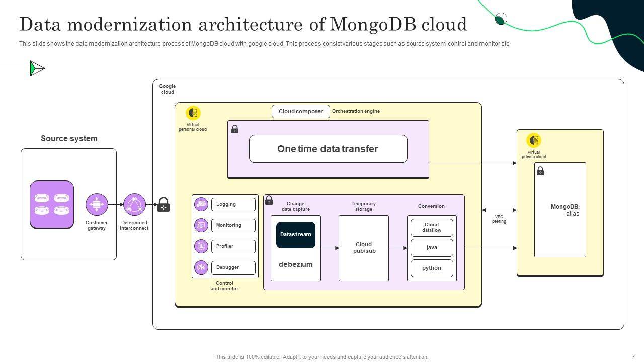Click the green arrow marker on the left

(x=37, y=68)
